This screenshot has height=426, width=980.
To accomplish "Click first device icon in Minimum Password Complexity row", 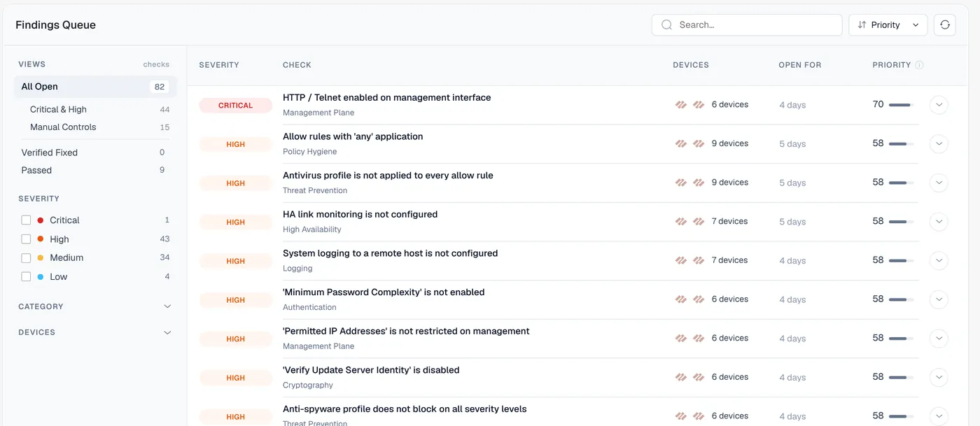I will click(680, 299).
